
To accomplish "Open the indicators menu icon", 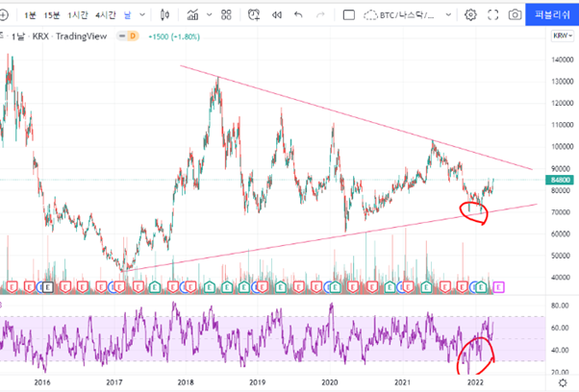I will tap(196, 14).
